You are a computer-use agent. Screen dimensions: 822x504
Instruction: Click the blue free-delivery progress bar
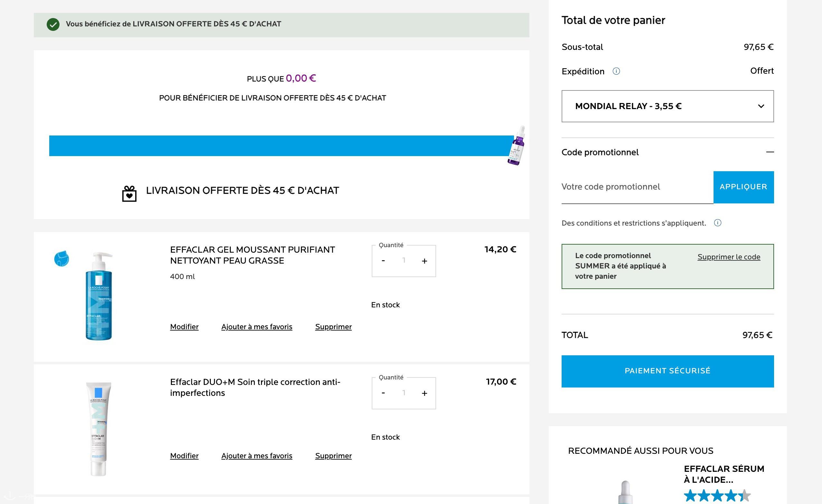point(281,146)
